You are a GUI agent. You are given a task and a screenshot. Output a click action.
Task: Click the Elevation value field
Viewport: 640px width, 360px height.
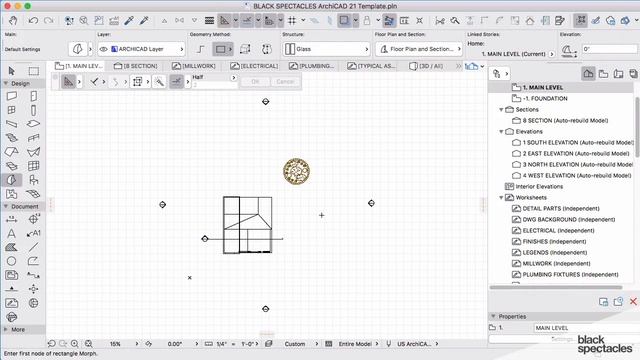point(609,49)
